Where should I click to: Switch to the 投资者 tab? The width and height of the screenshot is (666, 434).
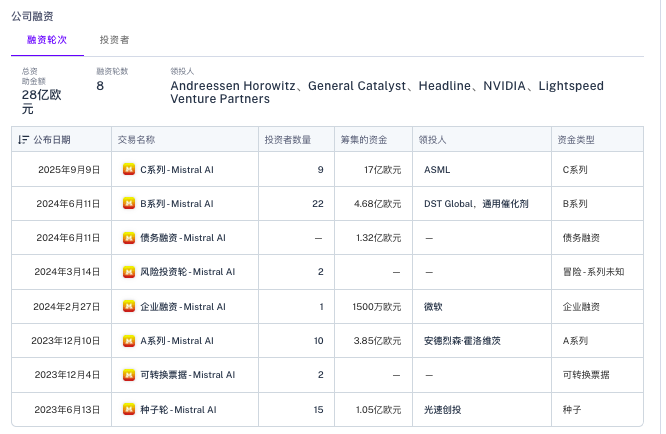(114, 40)
